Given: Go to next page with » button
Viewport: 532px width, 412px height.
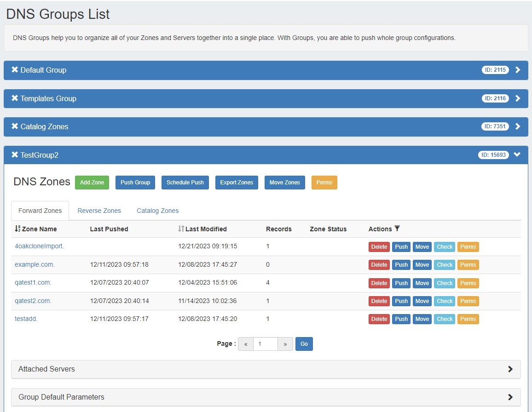Looking at the screenshot, I should tap(285, 344).
